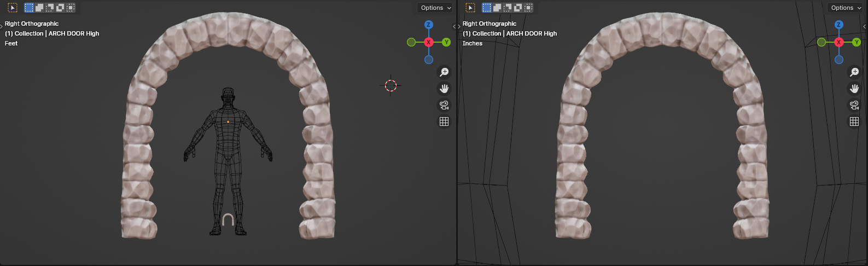Viewport: 868px width, 266px height.
Task: Click red X axis gizmo in right viewport
Action: point(839,42)
